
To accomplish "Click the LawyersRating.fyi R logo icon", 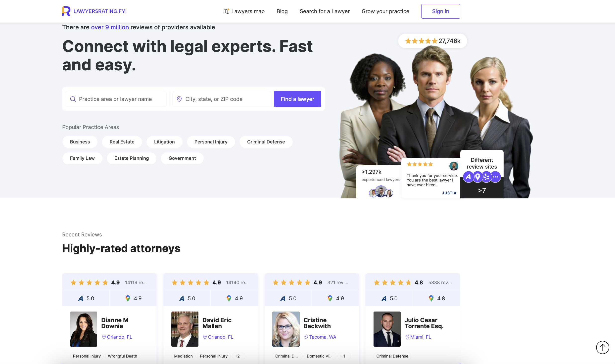I will coord(66,11).
